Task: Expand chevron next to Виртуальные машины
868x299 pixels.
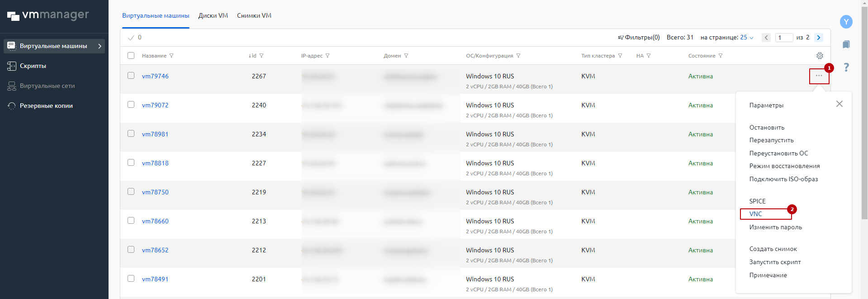Action: click(x=100, y=46)
